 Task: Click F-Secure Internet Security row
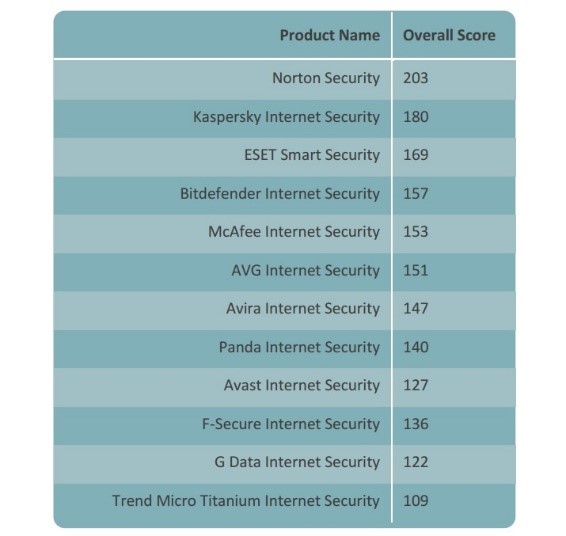pos(284,424)
